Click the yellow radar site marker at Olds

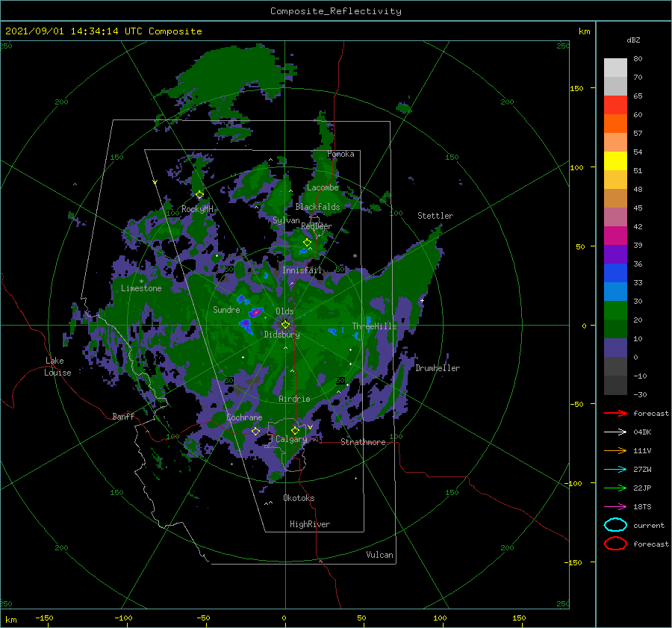coord(285,325)
